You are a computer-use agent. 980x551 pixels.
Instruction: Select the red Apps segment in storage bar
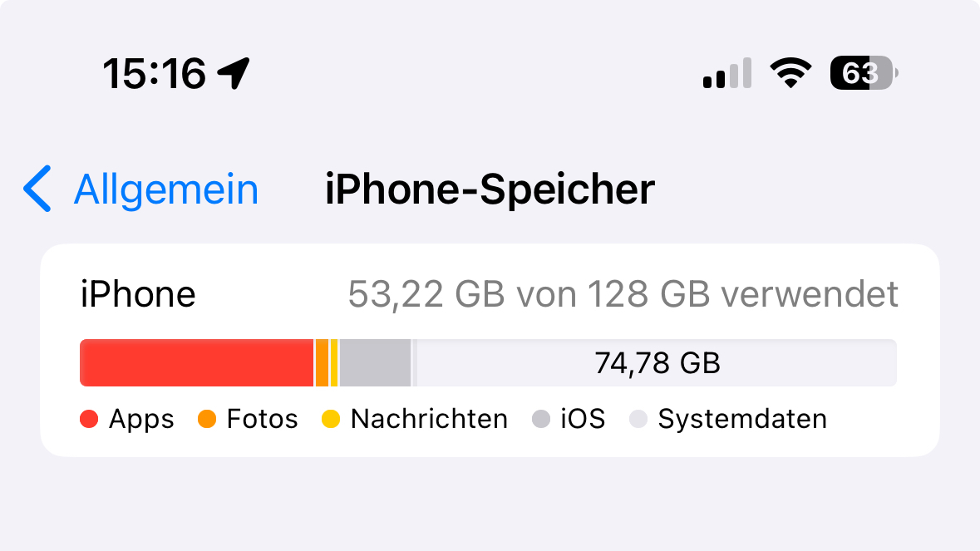click(196, 363)
